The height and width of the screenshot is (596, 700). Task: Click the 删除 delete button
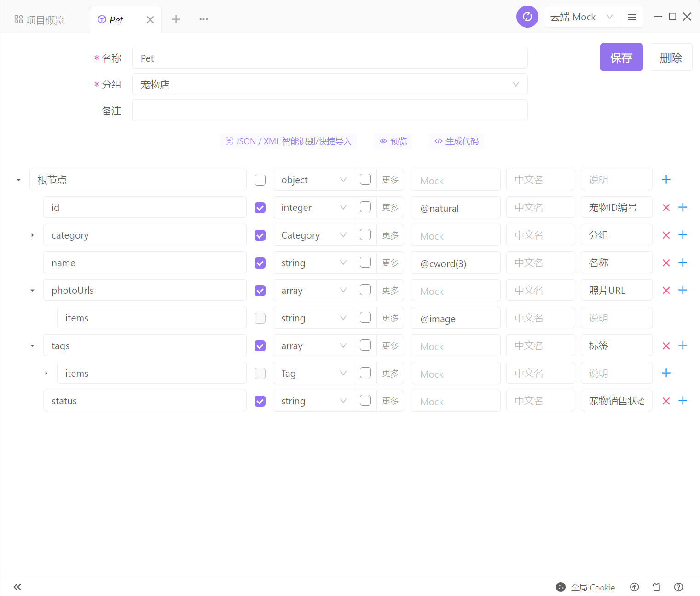pyautogui.click(x=671, y=57)
